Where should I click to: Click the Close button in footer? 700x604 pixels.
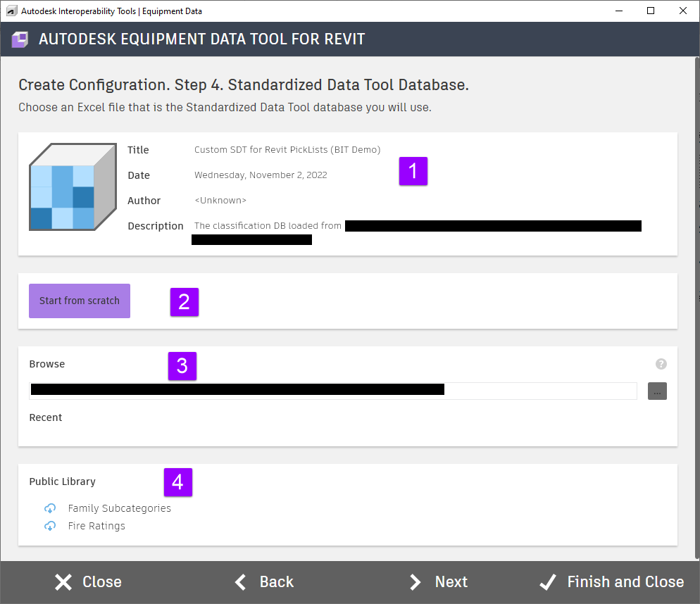pyautogui.click(x=88, y=582)
